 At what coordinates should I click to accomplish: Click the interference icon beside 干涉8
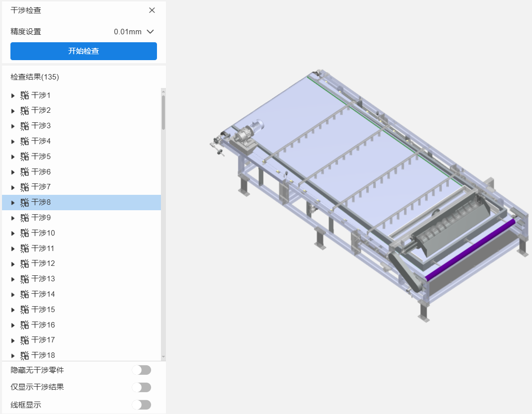[24, 202]
